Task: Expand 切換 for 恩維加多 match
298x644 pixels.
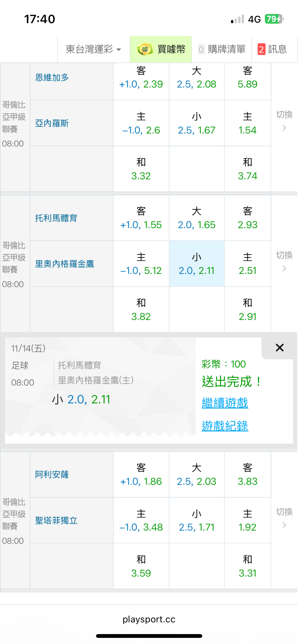Action: click(284, 121)
